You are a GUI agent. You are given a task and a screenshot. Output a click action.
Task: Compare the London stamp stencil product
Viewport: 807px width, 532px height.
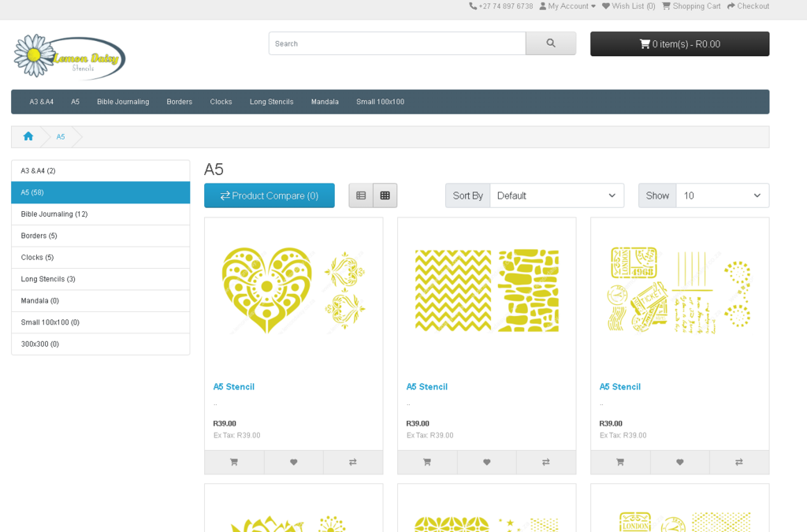(x=738, y=462)
